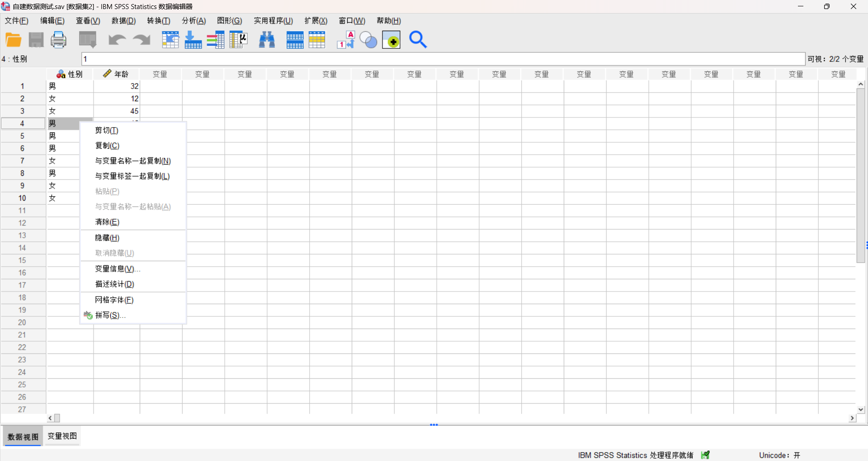868x461 pixels.
Task: Open the 编辑(E) menu
Action: coord(52,21)
